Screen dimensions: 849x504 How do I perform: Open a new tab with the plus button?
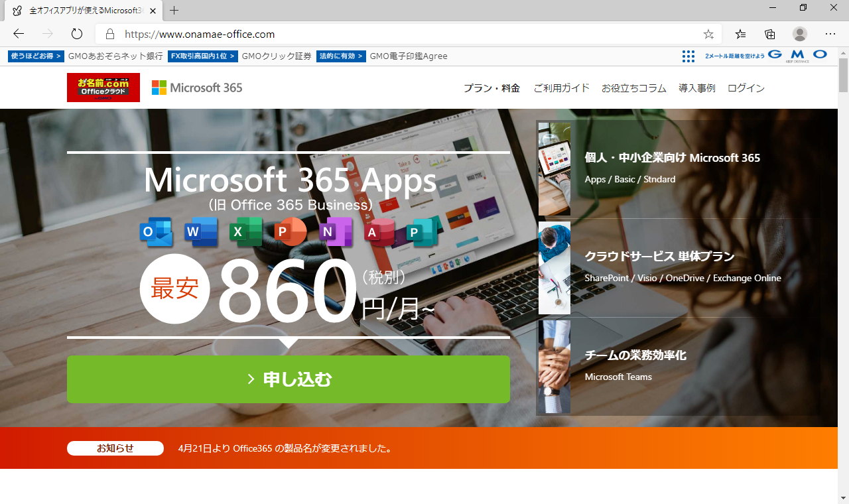(x=174, y=11)
